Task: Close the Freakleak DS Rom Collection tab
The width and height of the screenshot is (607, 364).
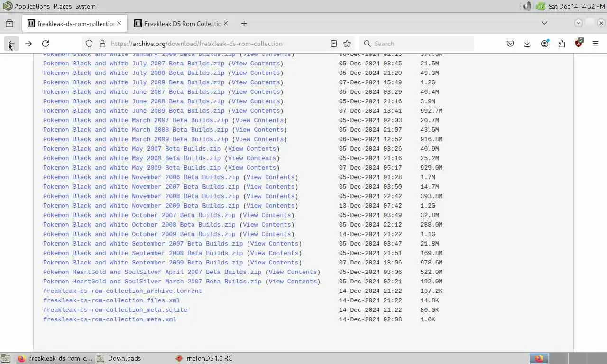Action: click(x=226, y=23)
